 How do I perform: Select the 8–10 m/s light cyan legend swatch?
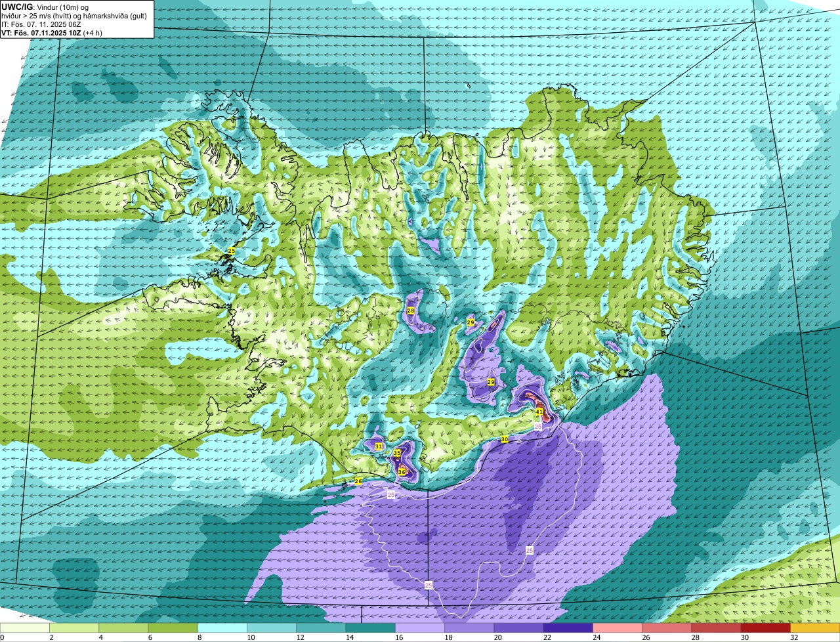point(222,628)
